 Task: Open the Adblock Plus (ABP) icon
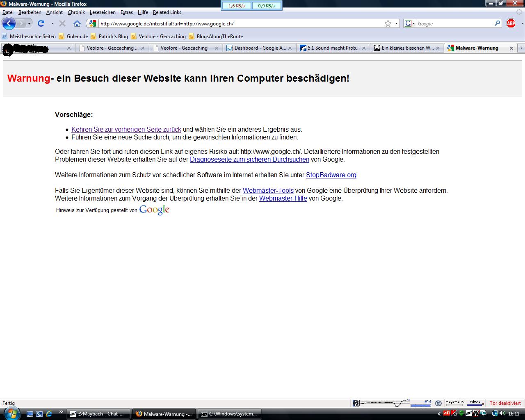pyautogui.click(x=511, y=23)
